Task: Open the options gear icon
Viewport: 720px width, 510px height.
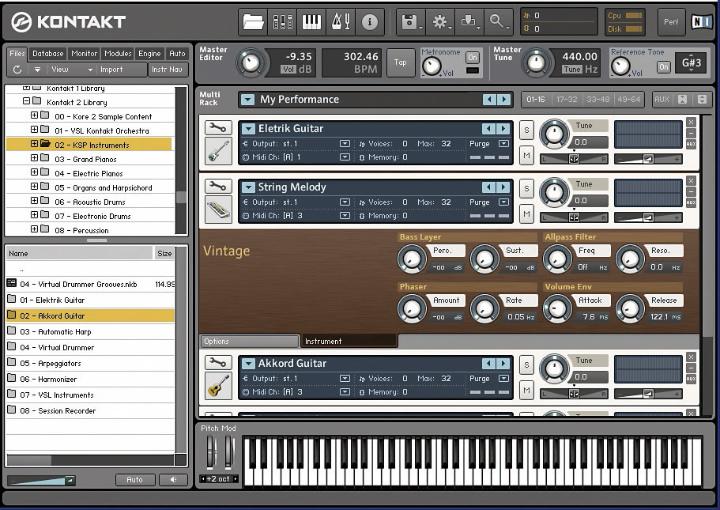Action: click(x=440, y=22)
